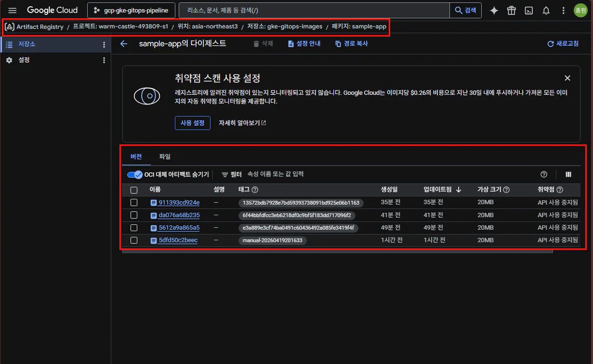
Task: Click the tag chip starting 13572bdb7928e
Action: 301,203
